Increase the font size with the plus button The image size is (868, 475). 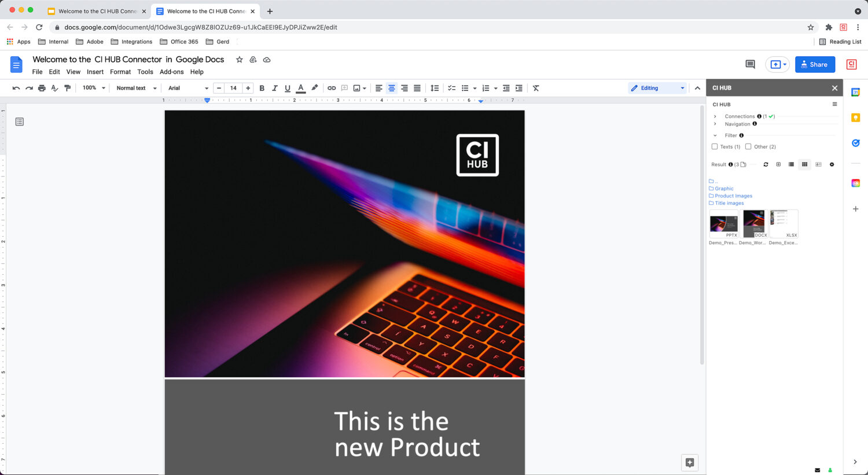(248, 88)
